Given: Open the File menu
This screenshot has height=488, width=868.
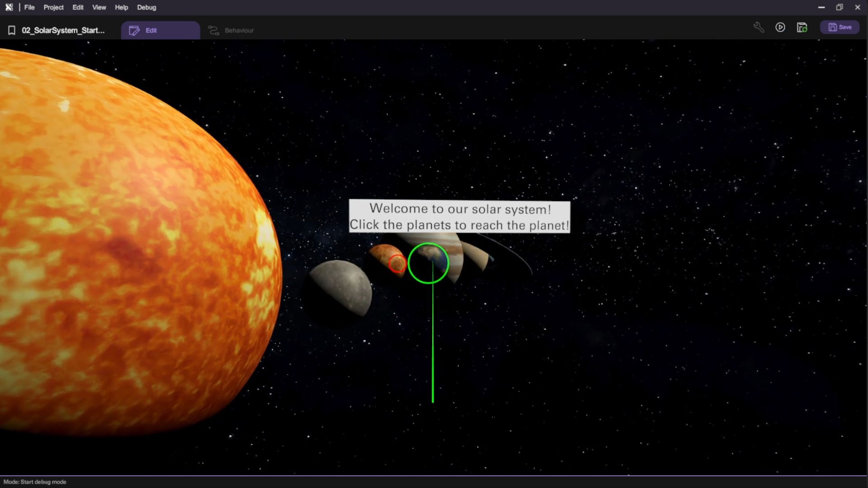Looking at the screenshot, I should pyautogui.click(x=29, y=7).
